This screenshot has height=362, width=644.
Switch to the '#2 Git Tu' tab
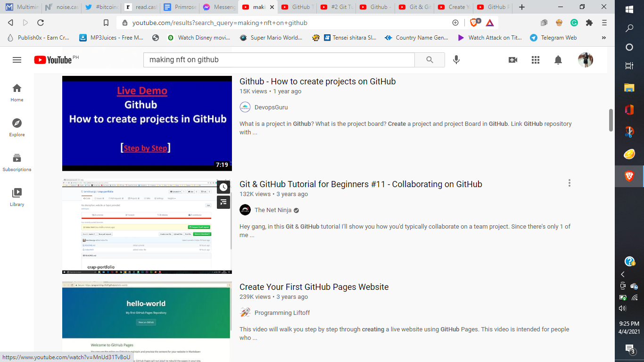point(336,7)
